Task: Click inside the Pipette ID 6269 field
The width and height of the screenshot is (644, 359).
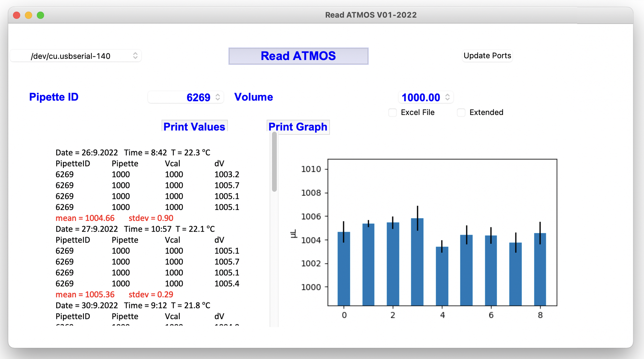Action: tap(182, 97)
